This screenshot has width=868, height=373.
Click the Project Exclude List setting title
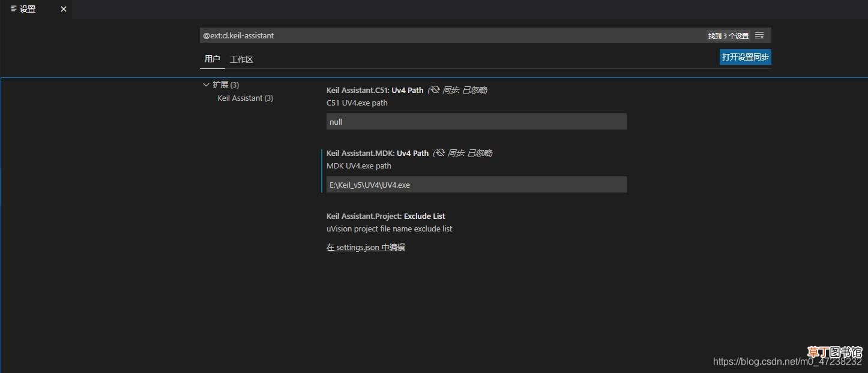tap(386, 216)
